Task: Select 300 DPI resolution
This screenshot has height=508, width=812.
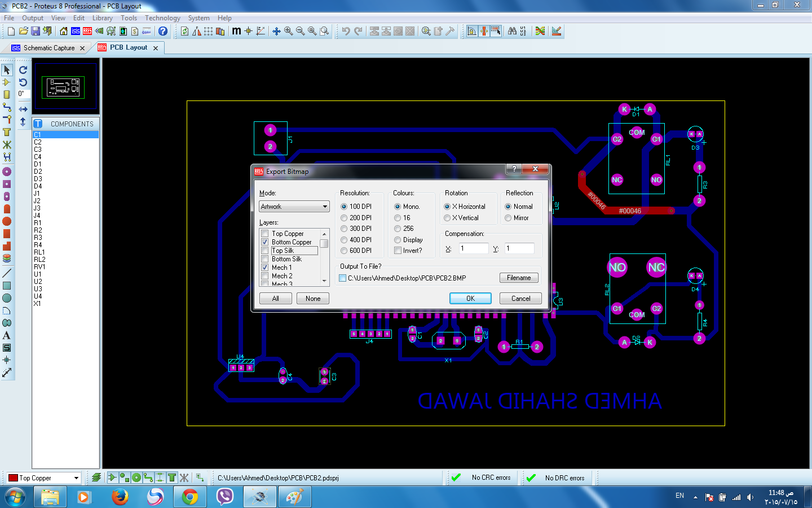Action: coord(344,229)
